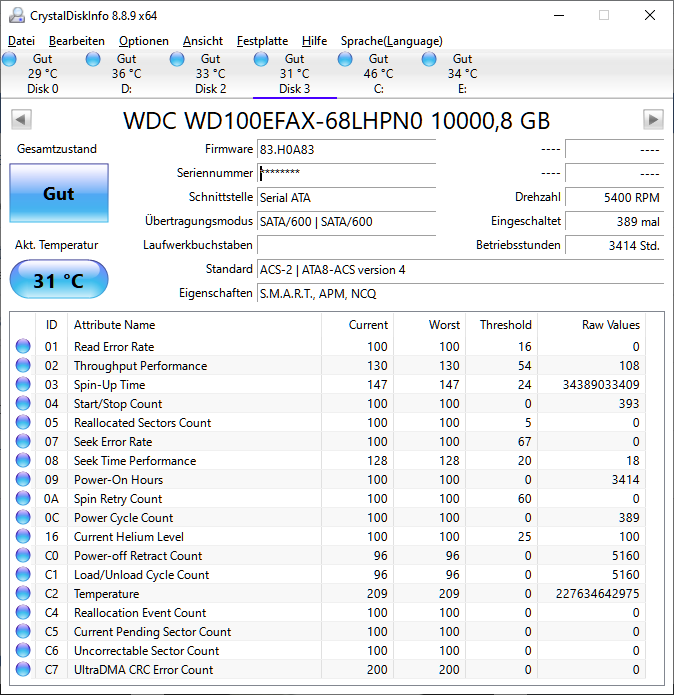Click the Raw Values column header

click(x=592, y=325)
